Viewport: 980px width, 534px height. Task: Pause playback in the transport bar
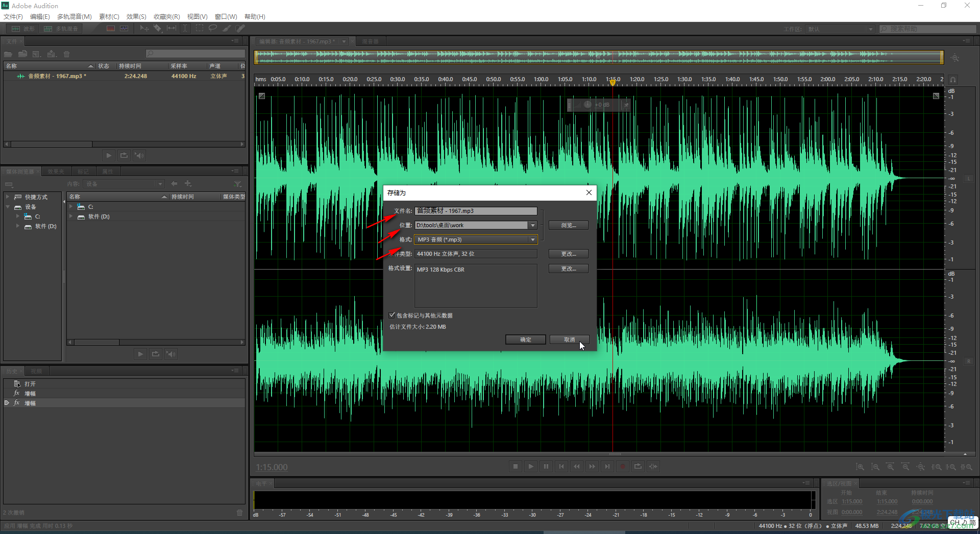tap(546, 466)
